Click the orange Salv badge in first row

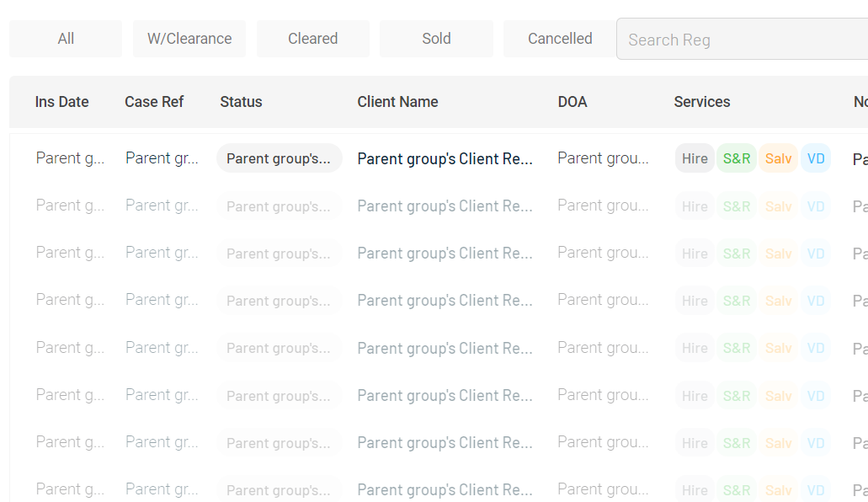[778, 158]
